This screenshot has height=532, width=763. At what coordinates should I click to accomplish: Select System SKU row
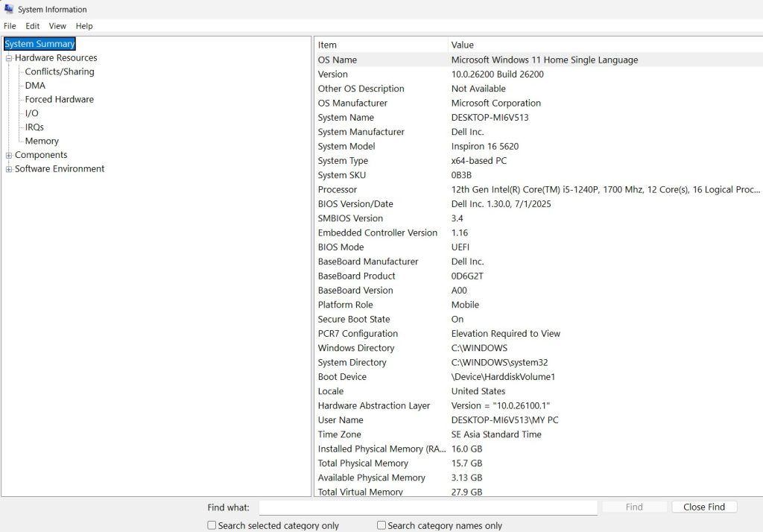tap(539, 175)
